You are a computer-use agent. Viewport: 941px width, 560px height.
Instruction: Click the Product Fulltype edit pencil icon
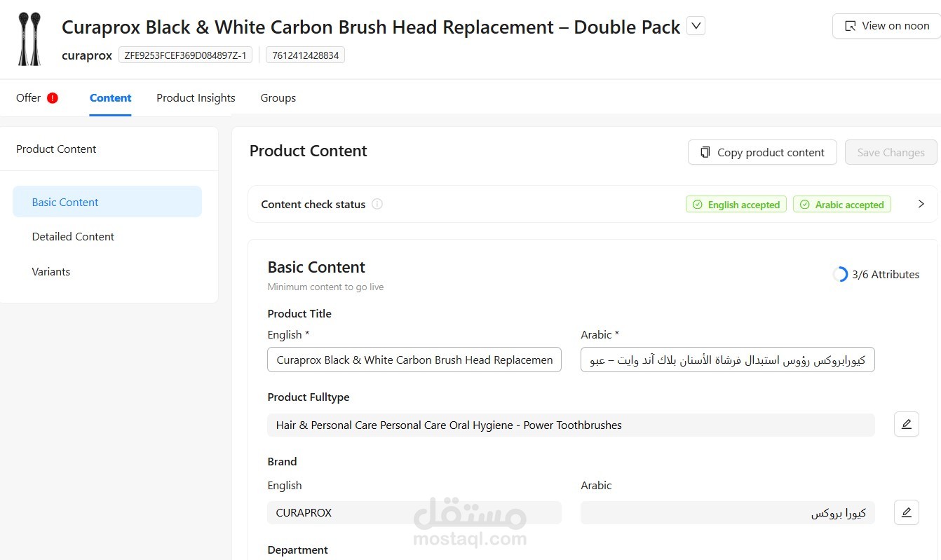point(906,424)
